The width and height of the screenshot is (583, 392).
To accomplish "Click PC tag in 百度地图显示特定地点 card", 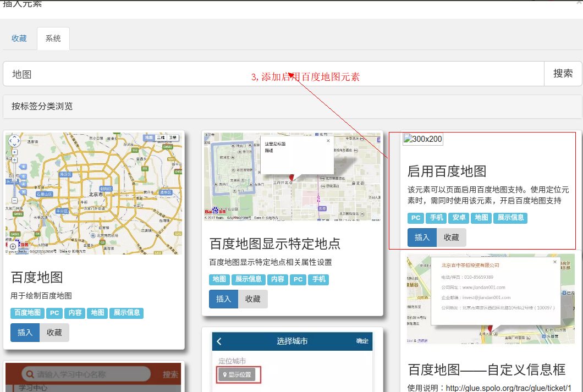I will (x=298, y=279).
